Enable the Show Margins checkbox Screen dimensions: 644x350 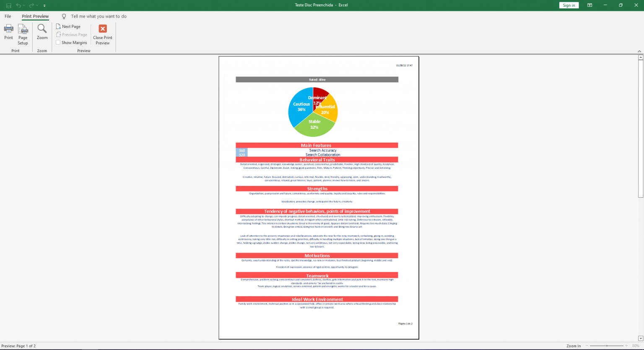(57, 42)
